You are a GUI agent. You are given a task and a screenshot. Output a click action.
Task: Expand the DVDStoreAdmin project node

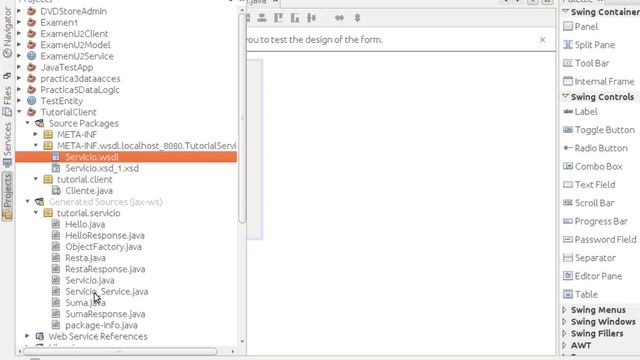(19, 11)
